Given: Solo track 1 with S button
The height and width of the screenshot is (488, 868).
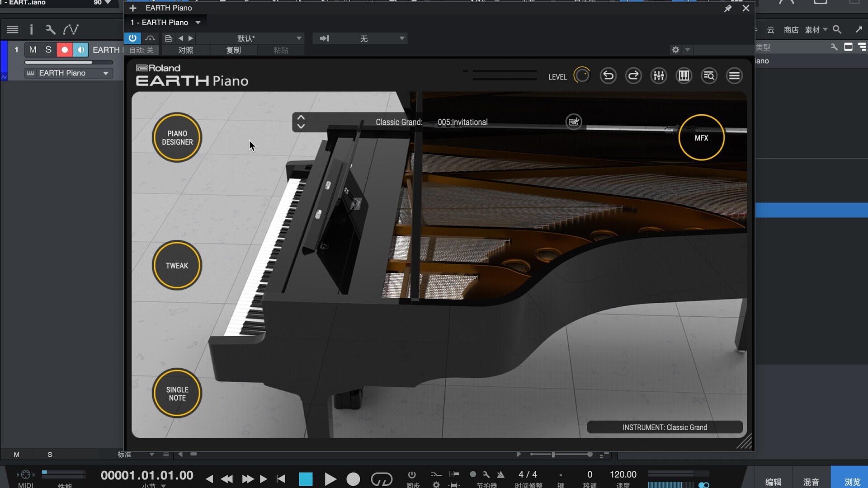Looking at the screenshot, I should [x=48, y=50].
